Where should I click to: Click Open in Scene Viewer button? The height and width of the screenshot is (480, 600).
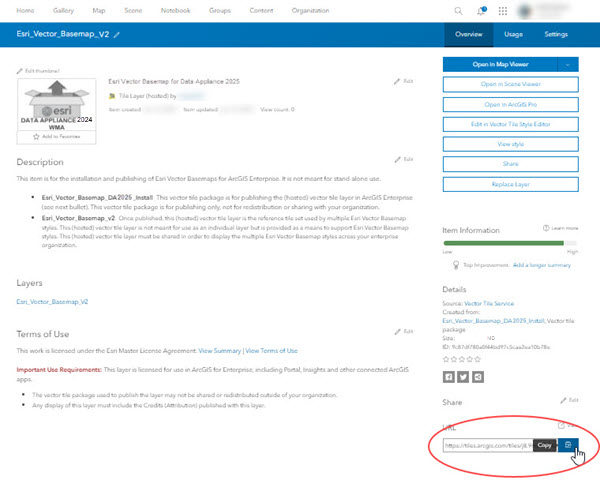coord(510,85)
